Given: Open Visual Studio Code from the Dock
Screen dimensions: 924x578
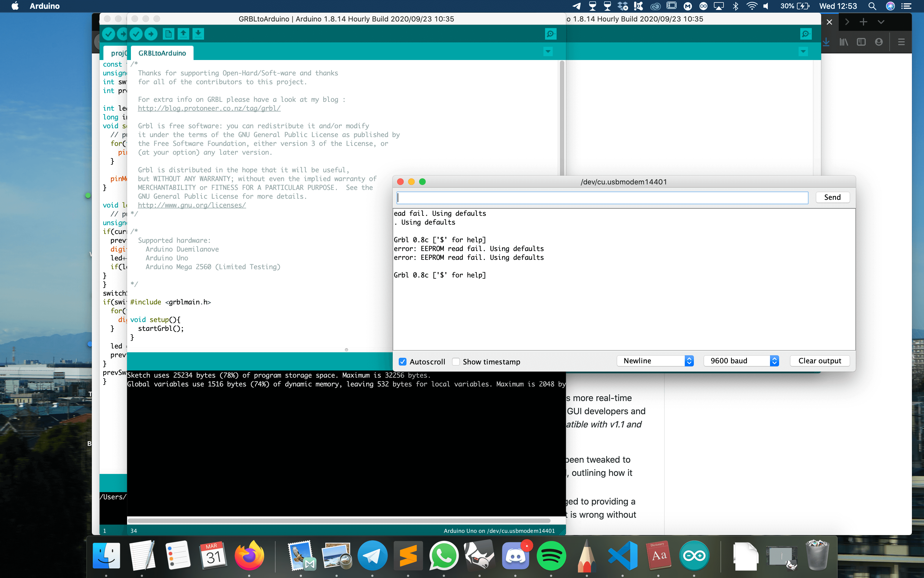Looking at the screenshot, I should click(623, 555).
